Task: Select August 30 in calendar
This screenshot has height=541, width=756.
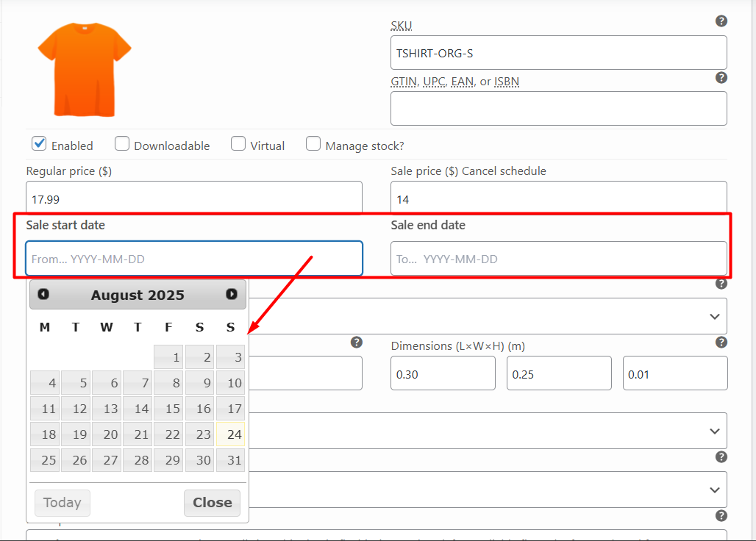Action: point(199,460)
